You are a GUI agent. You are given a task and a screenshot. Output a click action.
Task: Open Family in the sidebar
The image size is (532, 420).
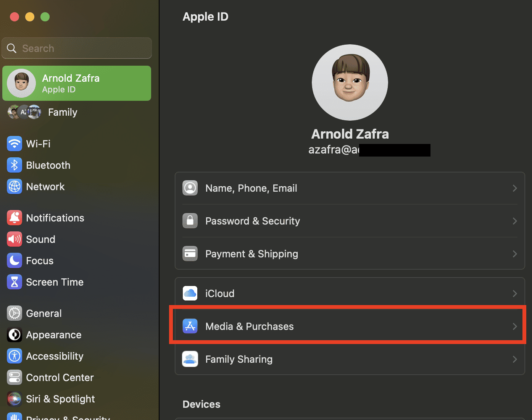coord(62,112)
